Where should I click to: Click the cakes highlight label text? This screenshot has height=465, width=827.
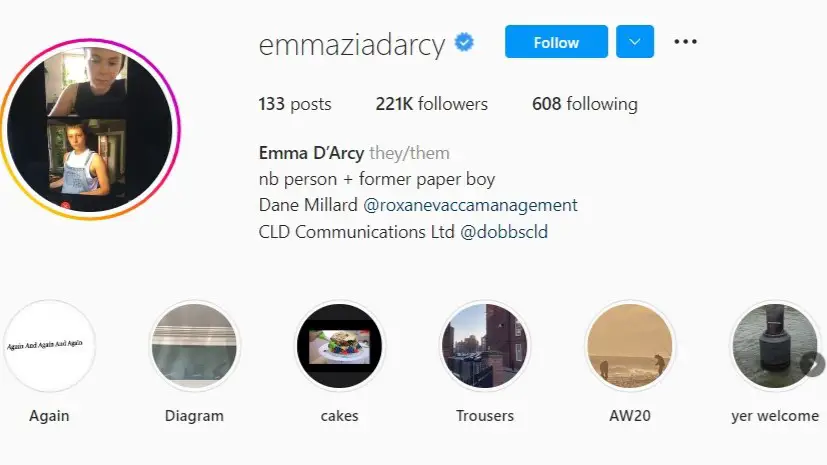coord(340,416)
